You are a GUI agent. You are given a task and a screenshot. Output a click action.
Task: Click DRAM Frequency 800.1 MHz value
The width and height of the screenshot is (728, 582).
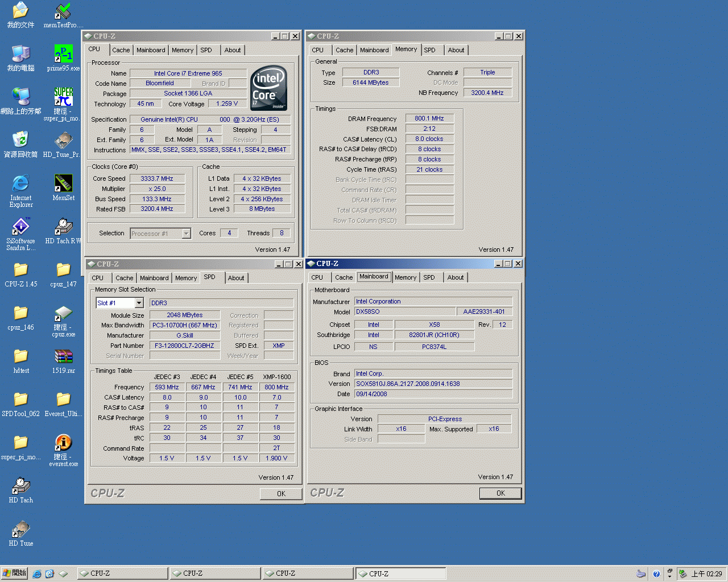coord(429,118)
